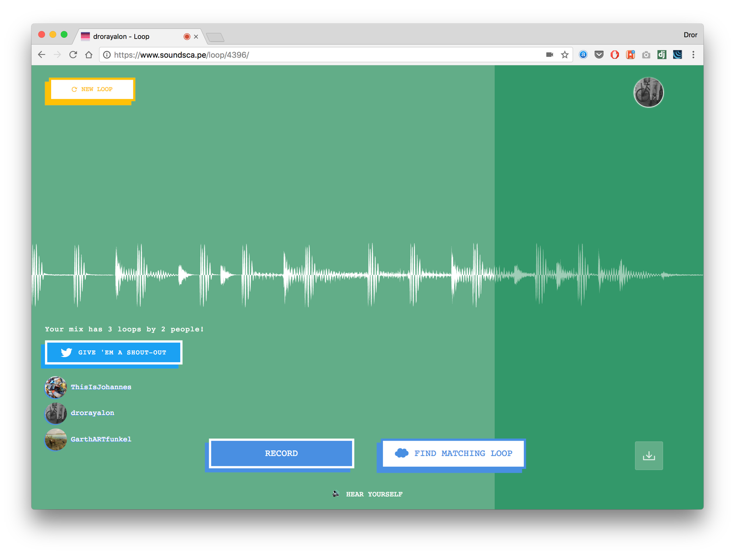Image resolution: width=735 pixels, height=560 pixels.
Task: Toggle the bookmark star for this page
Action: [x=565, y=55]
